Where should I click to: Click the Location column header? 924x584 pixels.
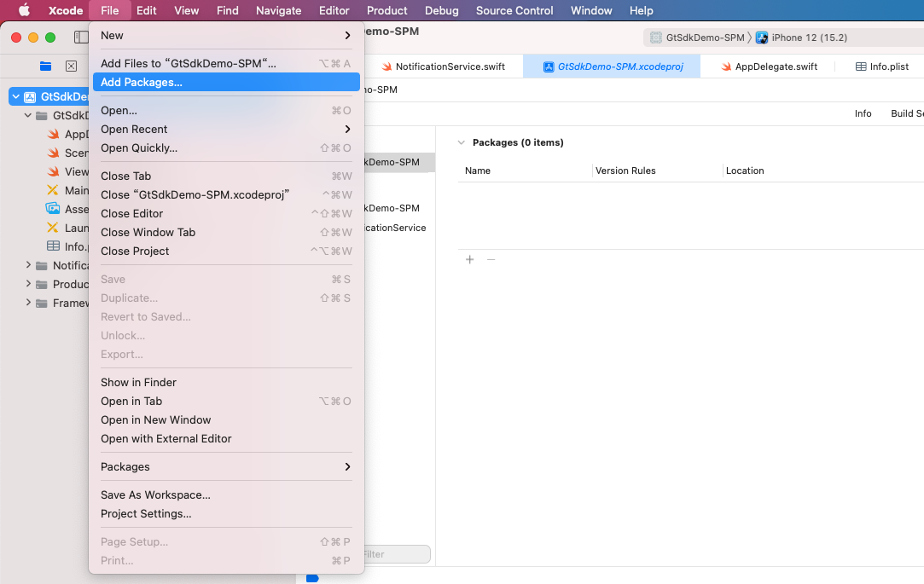(x=745, y=171)
